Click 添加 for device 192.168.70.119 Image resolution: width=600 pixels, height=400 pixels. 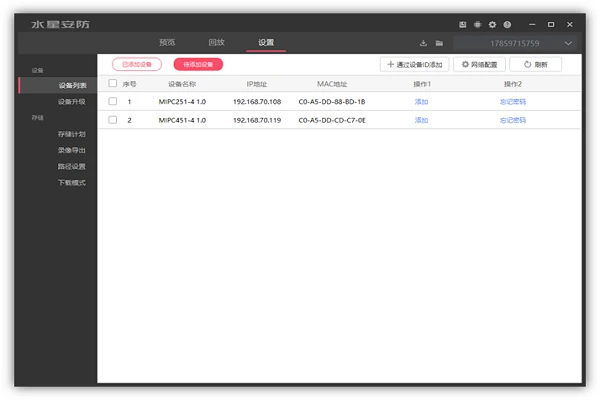pyautogui.click(x=421, y=120)
